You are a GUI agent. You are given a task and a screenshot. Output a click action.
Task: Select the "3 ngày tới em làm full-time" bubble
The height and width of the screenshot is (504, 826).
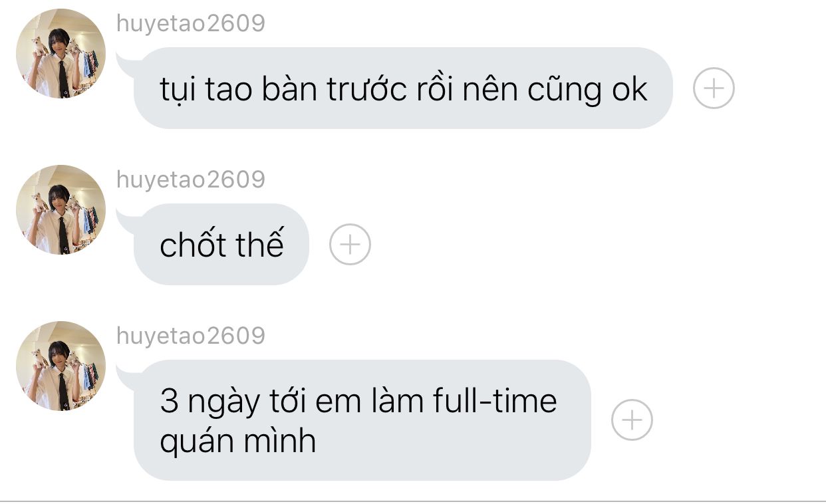tap(362, 420)
